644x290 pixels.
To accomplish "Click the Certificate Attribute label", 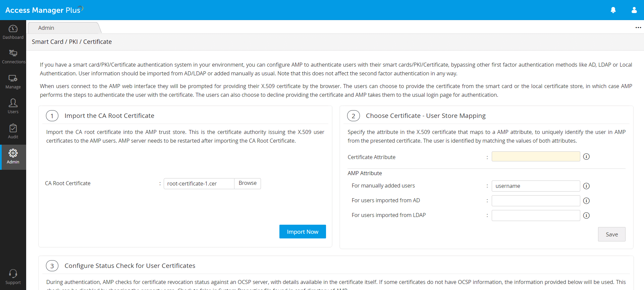I will pos(371,157).
